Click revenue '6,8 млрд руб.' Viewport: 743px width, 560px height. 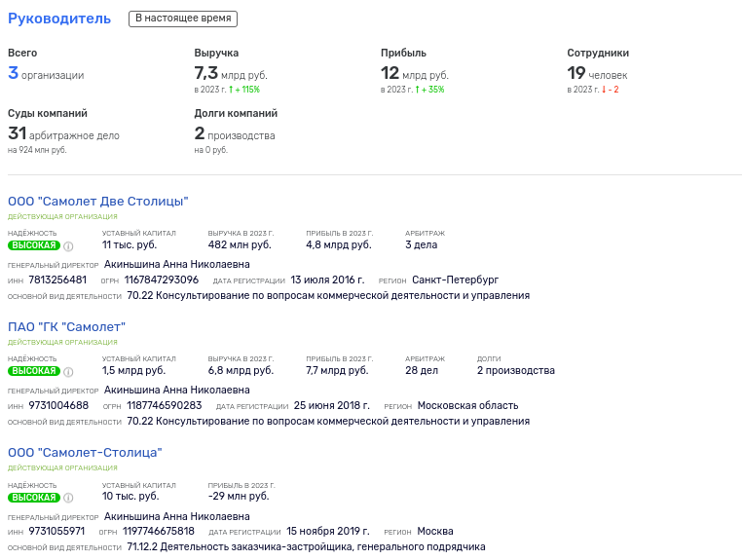pyautogui.click(x=241, y=370)
